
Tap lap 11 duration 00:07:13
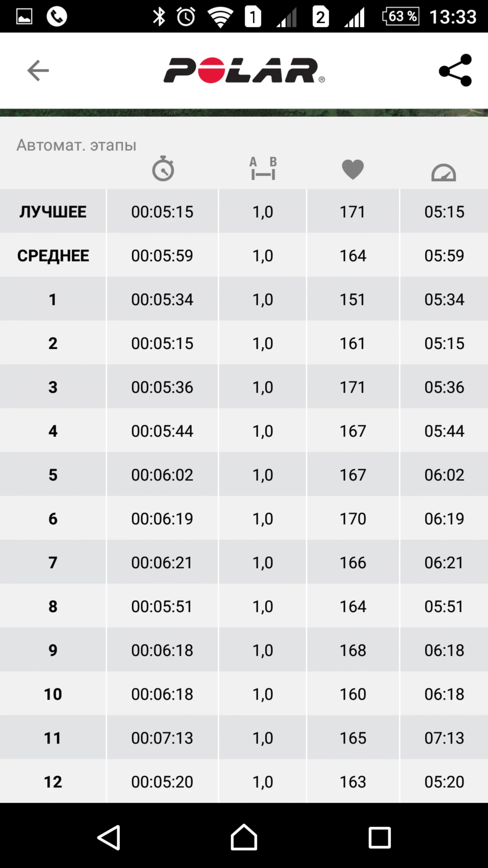(162, 738)
